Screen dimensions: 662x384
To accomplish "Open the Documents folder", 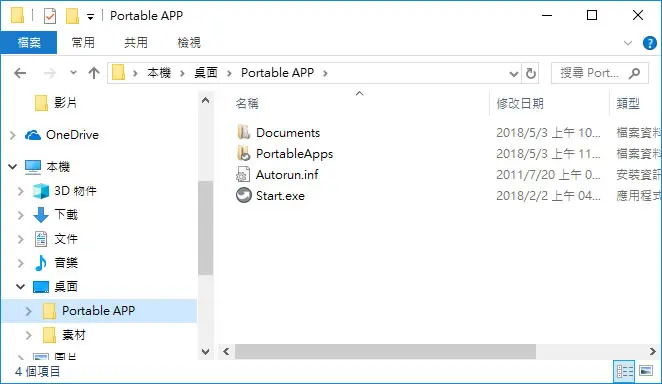I will click(288, 133).
